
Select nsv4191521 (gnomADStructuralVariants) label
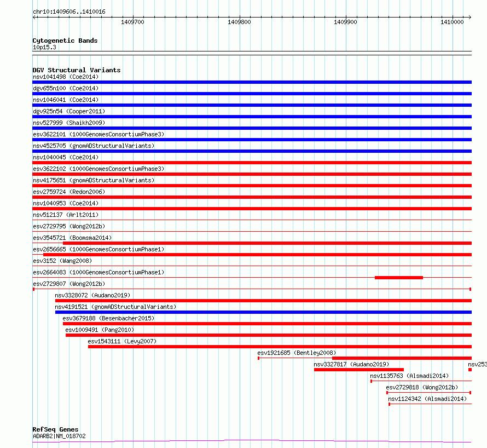click(115, 307)
